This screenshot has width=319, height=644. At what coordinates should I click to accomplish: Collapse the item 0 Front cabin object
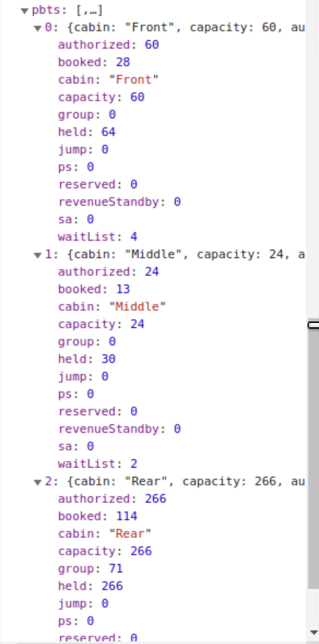[x=37, y=28]
